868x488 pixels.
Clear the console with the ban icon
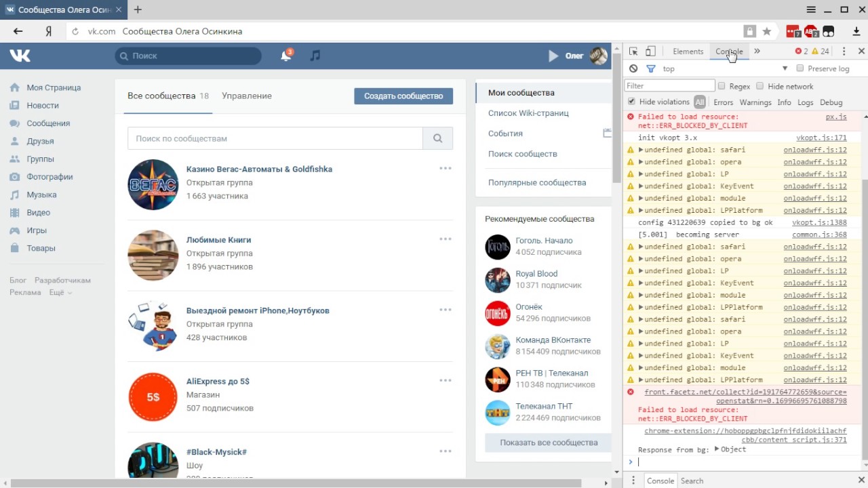[633, 68]
